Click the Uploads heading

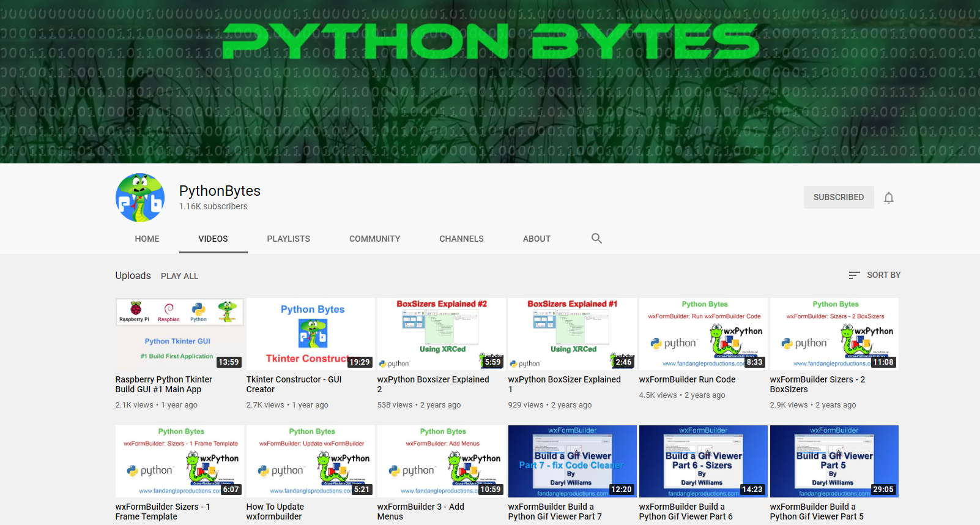pos(133,275)
